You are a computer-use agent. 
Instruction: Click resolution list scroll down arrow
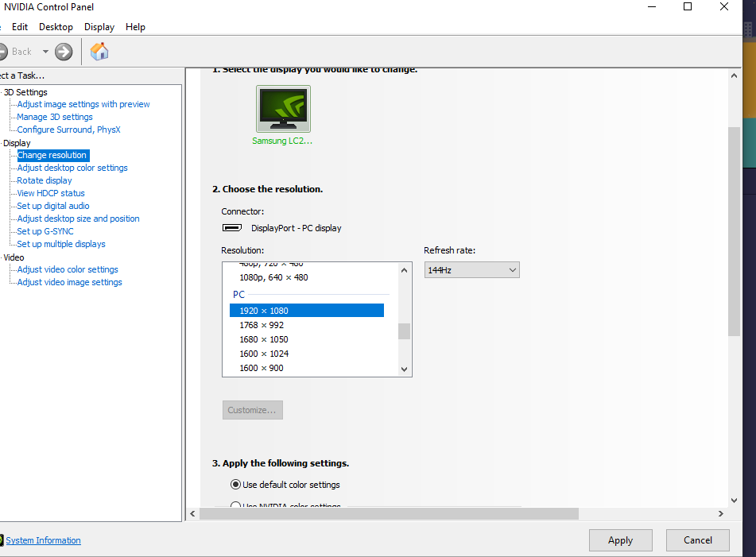point(404,369)
